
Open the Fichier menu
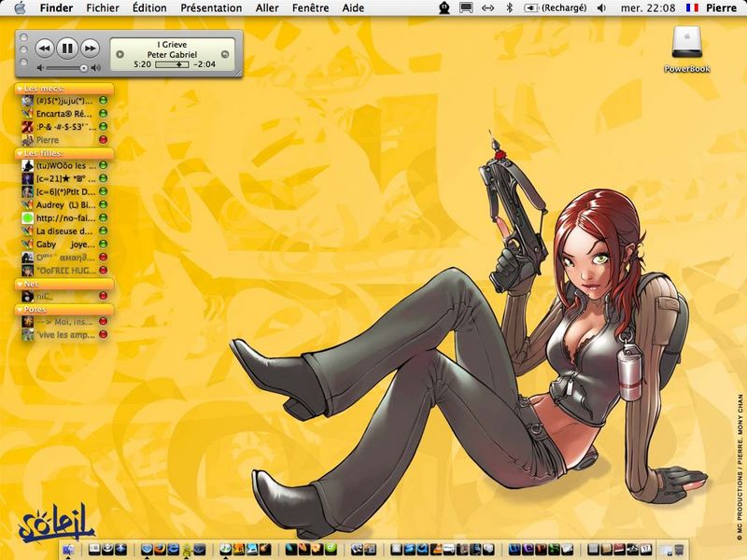[103, 7]
